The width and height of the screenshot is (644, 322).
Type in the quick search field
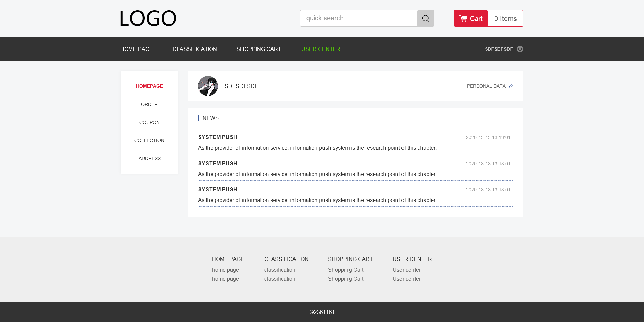coord(358,18)
